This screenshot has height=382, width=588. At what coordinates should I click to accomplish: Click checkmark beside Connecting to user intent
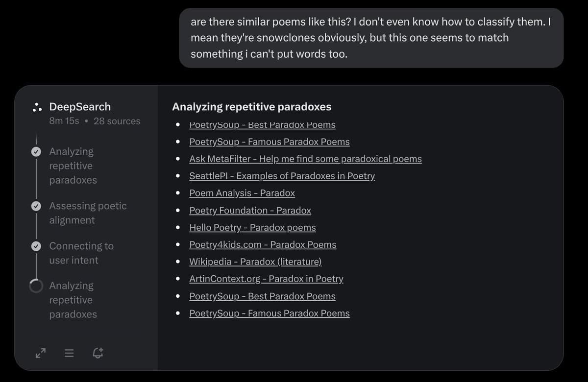point(36,246)
